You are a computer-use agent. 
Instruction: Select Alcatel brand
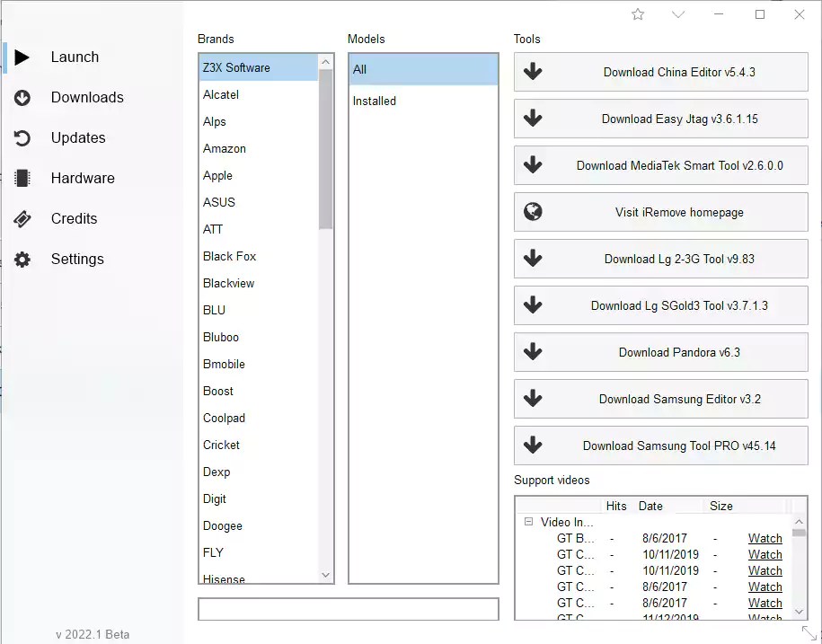point(259,95)
